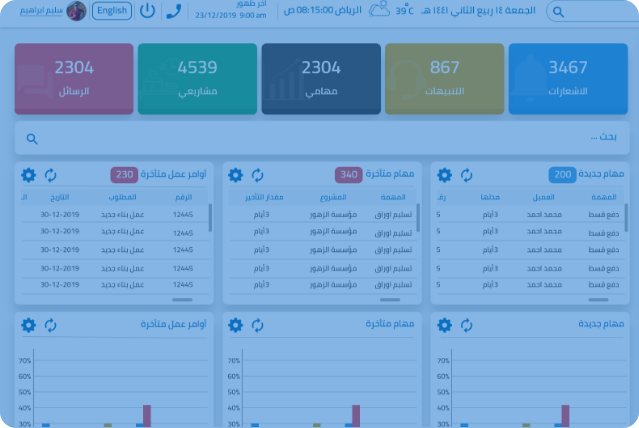
Task: Click the power logout icon
Action: 147,11
